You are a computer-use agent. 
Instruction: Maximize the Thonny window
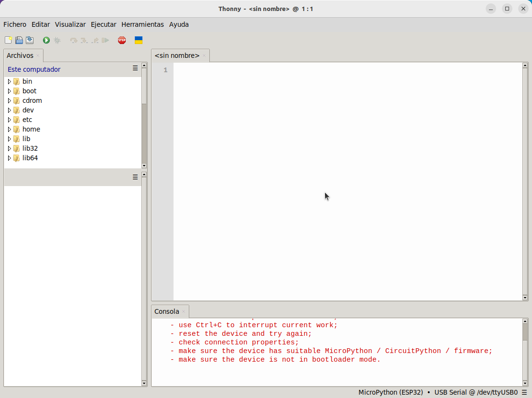pos(507,9)
